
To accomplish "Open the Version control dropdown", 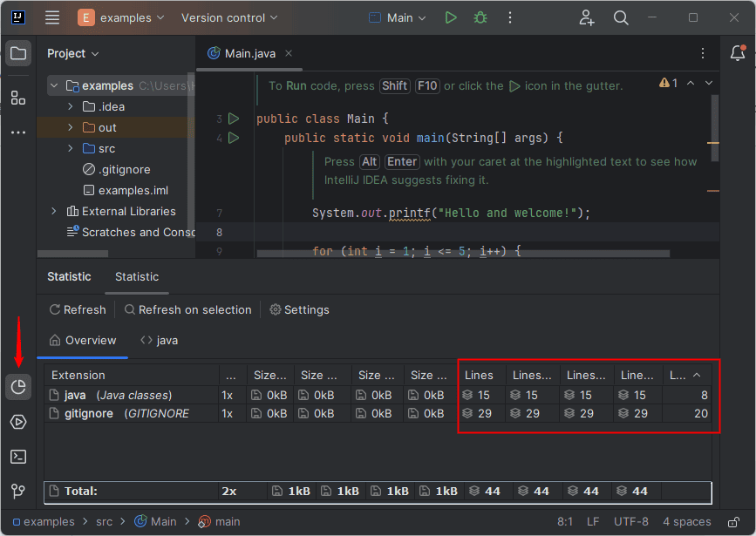I will pos(229,17).
